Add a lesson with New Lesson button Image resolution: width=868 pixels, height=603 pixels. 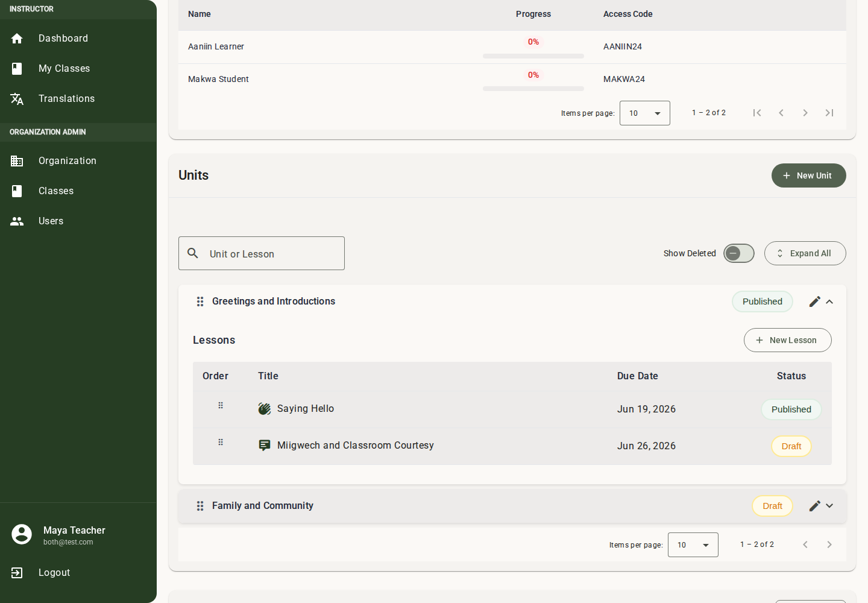(788, 340)
